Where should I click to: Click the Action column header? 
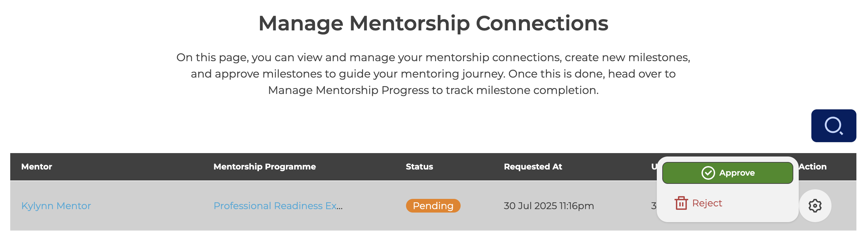click(813, 167)
